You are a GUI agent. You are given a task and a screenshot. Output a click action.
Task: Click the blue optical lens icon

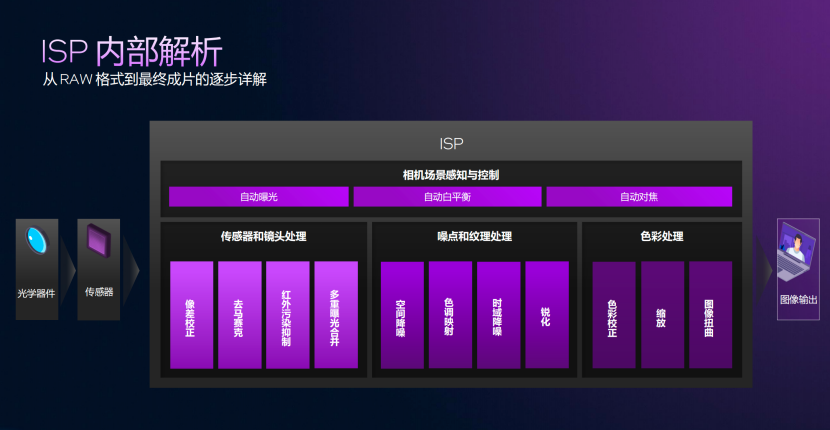37,240
